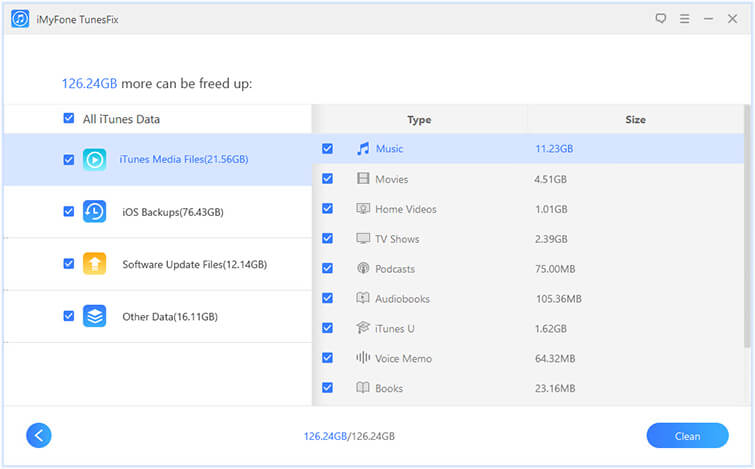Uncheck the Music row checkbox
Screen dimensions: 755x469
[x=327, y=148]
